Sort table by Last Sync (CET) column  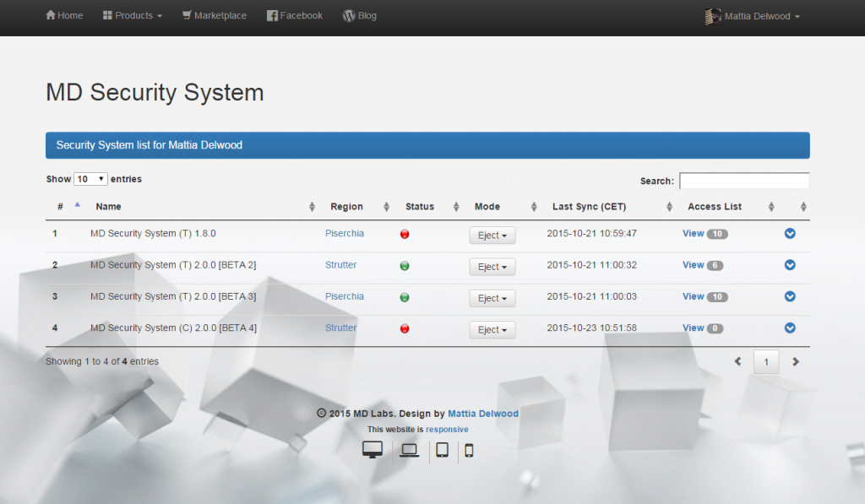(x=612, y=206)
